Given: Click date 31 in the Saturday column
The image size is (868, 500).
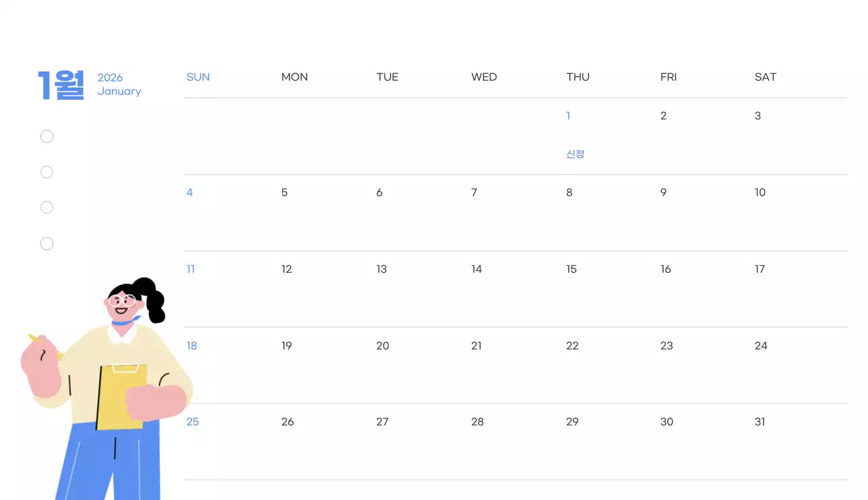Looking at the screenshot, I should (760, 422).
